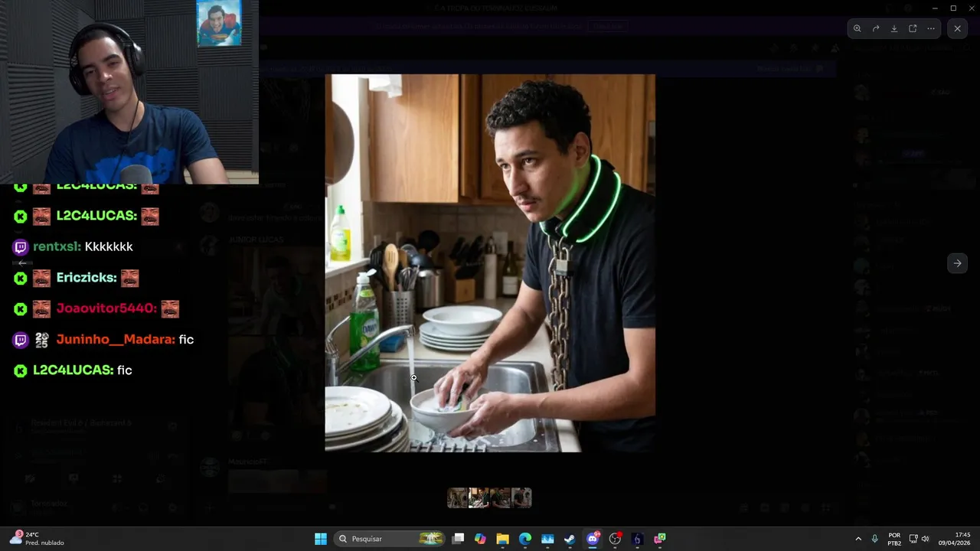This screenshot has height=551, width=980.
Task: Click the enlarged kitchen dishwashing photo
Action: tap(490, 262)
